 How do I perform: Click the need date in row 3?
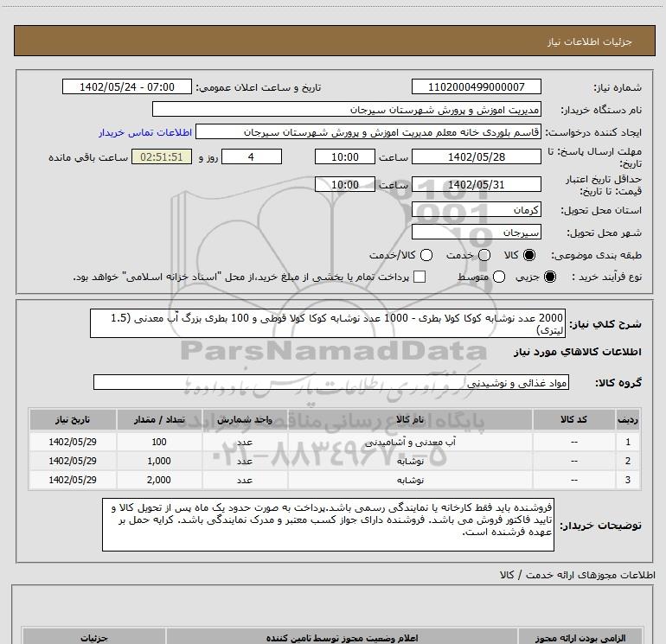click(x=73, y=480)
